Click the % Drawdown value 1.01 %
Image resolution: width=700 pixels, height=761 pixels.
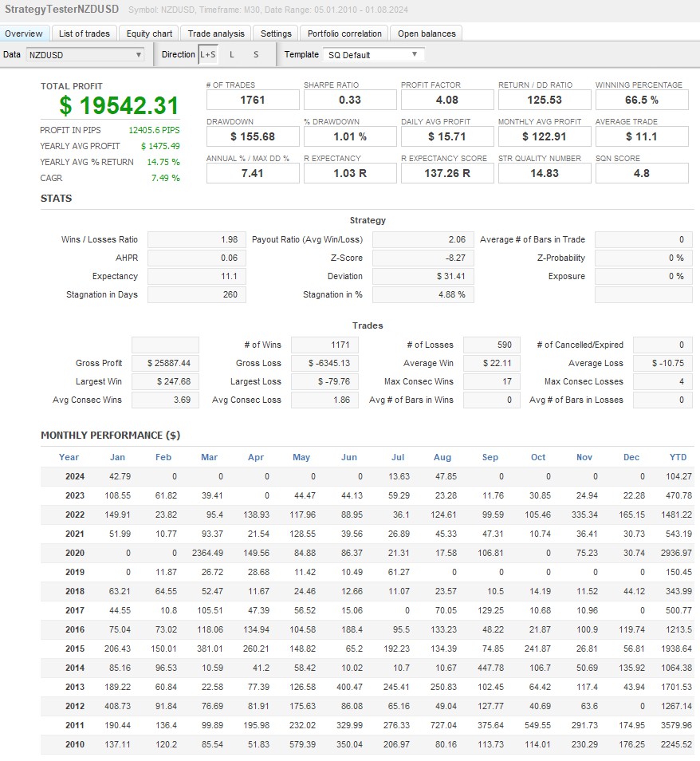(350, 137)
